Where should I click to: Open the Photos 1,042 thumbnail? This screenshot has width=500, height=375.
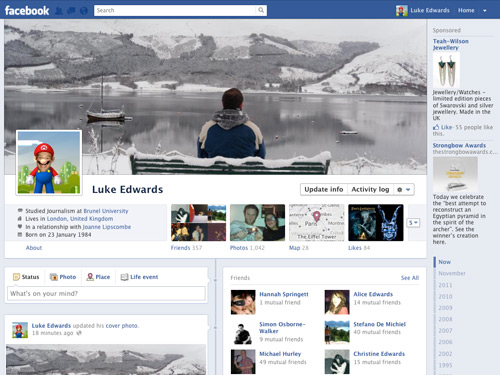(257, 223)
